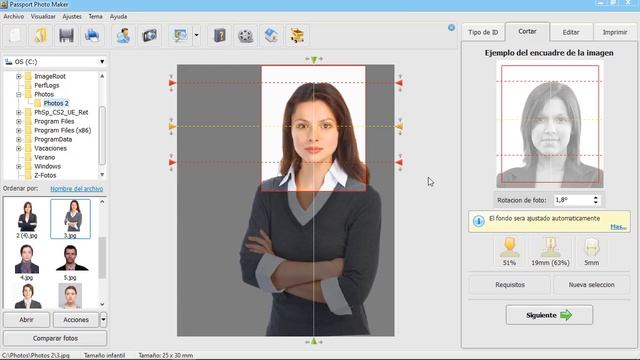Click the left red chin line marker
The height and width of the screenshot is (360, 640).
[x=172, y=162]
